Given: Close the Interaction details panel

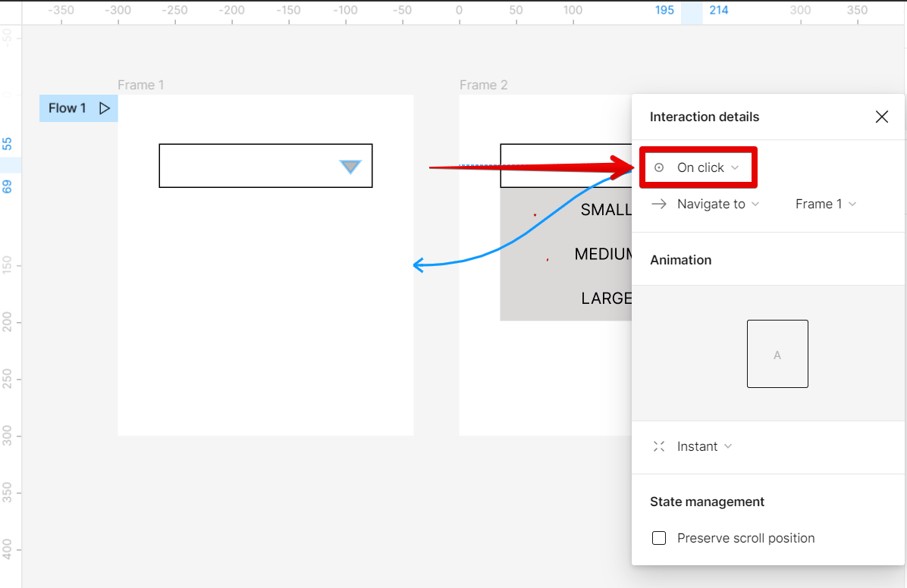Looking at the screenshot, I should 882,117.
